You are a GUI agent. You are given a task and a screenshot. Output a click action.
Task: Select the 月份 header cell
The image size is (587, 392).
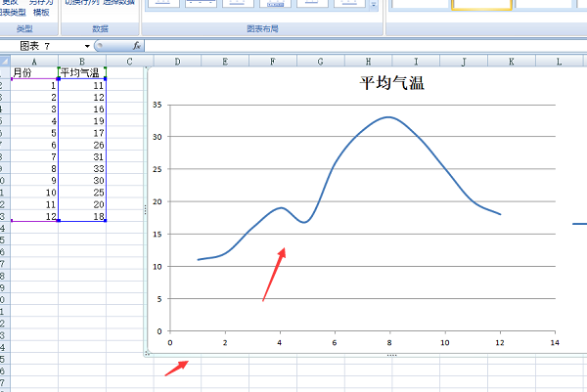34,72
